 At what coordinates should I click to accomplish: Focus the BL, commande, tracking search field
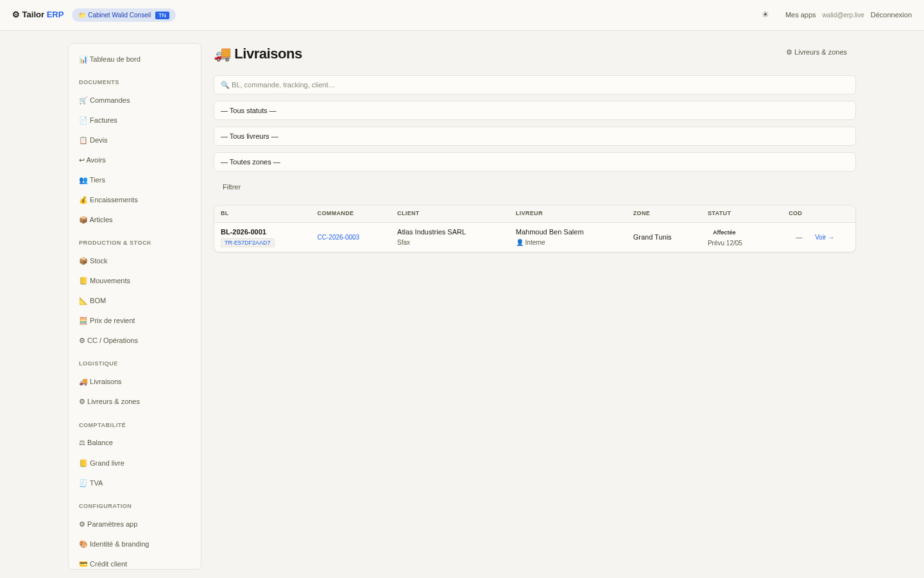coord(535,85)
